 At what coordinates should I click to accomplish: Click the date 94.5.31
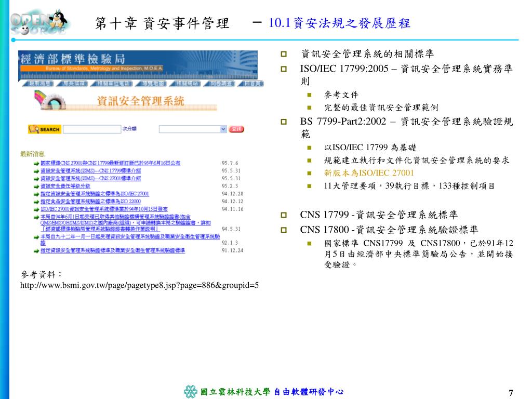point(231,229)
